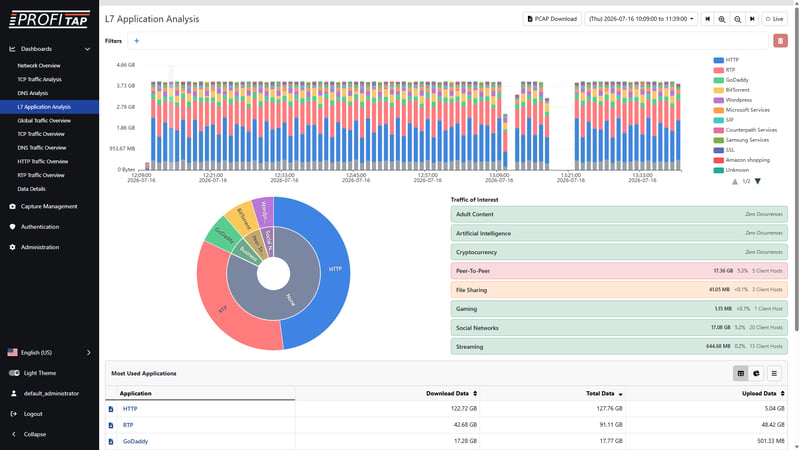
Task: Open DNS Traffic Overview
Action: [42, 148]
